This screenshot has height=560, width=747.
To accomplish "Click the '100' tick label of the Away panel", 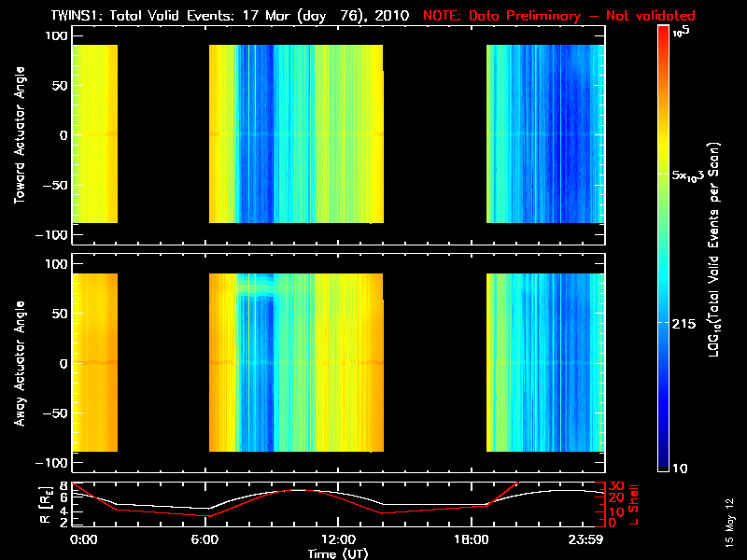I will coord(56,264).
